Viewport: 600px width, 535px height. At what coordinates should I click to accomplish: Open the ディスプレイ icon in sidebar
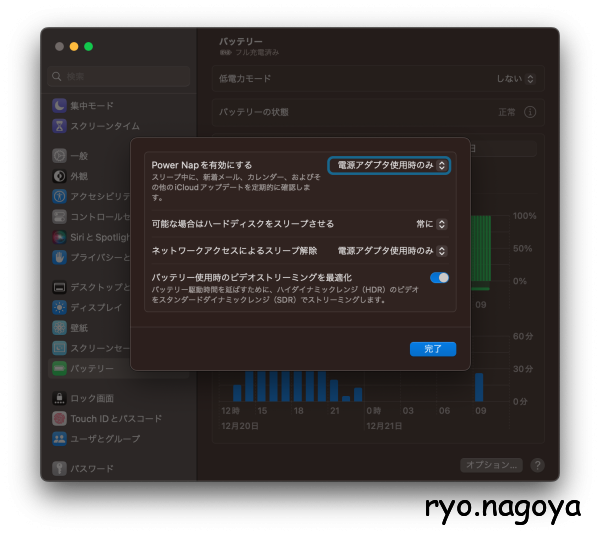click(60, 307)
